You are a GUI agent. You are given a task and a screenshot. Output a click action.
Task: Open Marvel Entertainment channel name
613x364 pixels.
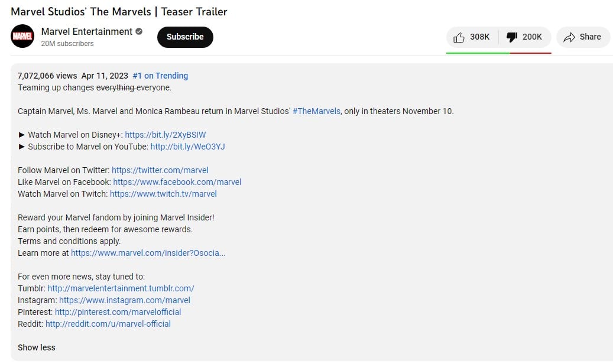point(87,32)
